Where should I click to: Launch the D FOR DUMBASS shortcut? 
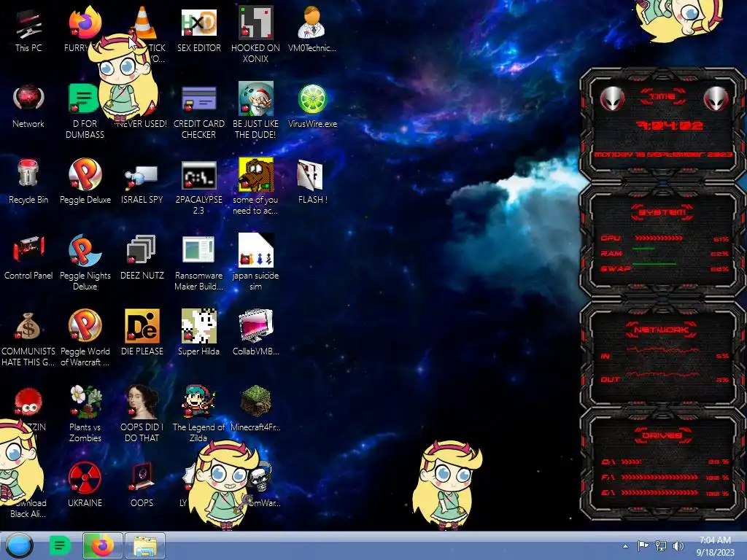click(x=85, y=111)
